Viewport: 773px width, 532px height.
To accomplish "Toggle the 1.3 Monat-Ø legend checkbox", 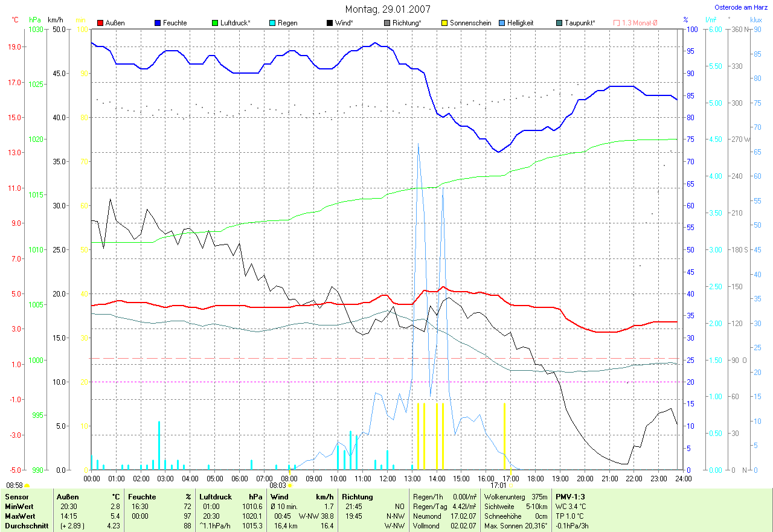I will point(617,23).
